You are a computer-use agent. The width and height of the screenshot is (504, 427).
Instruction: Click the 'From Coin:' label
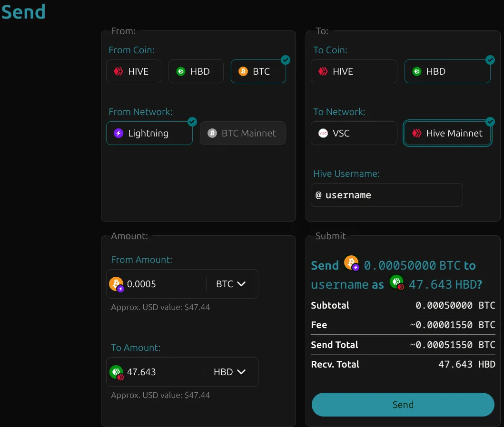[131, 50]
